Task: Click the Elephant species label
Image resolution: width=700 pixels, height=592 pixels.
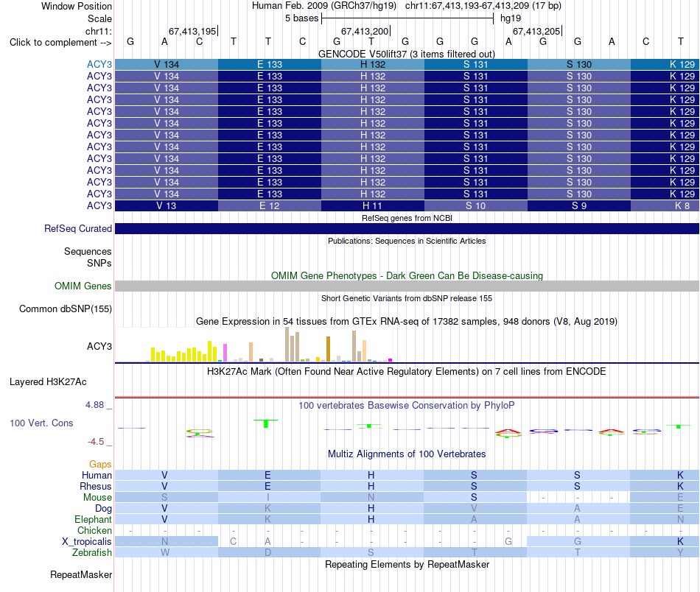Action: point(93,519)
